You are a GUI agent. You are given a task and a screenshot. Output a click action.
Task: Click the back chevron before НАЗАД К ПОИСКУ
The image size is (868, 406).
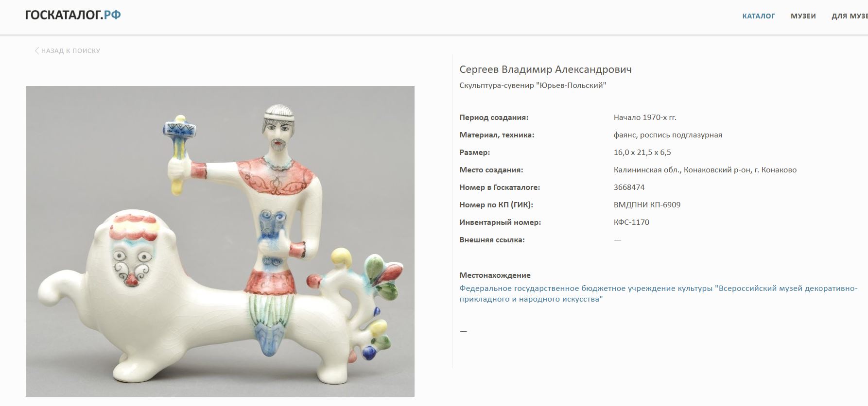point(37,51)
